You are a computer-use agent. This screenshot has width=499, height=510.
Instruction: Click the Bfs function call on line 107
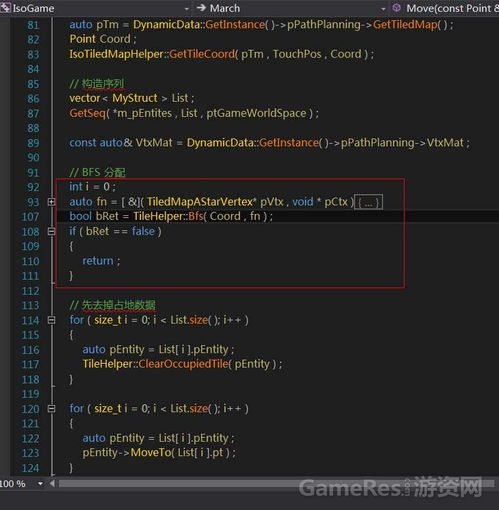[x=196, y=216]
